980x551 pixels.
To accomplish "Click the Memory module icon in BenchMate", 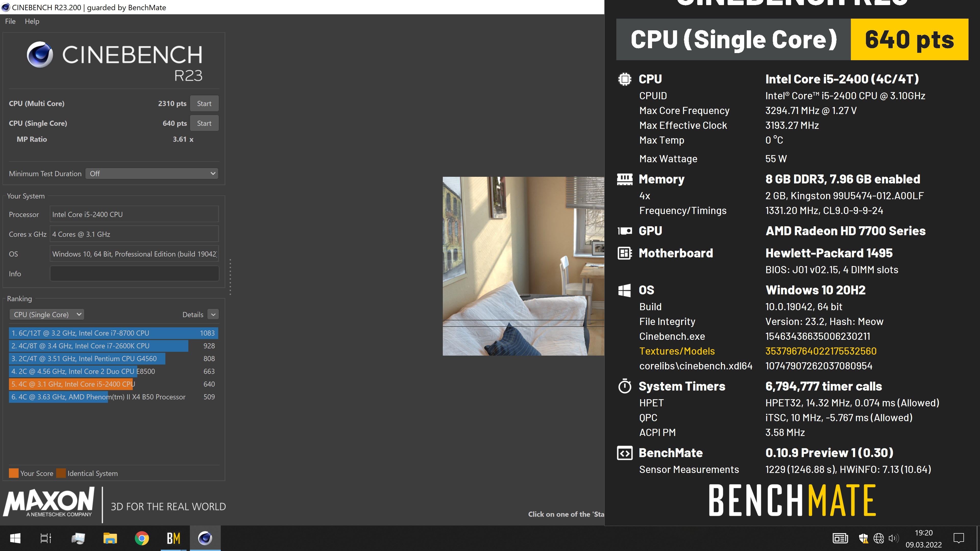I will tap(625, 179).
